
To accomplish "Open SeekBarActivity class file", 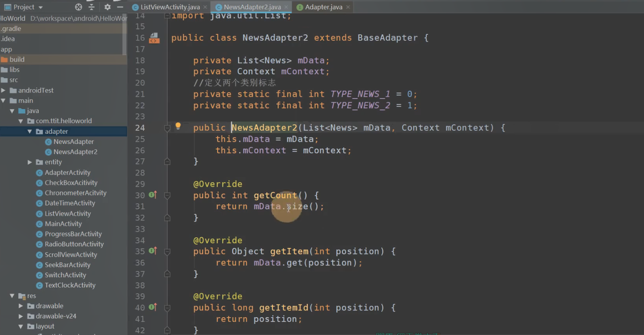I will coord(68,265).
